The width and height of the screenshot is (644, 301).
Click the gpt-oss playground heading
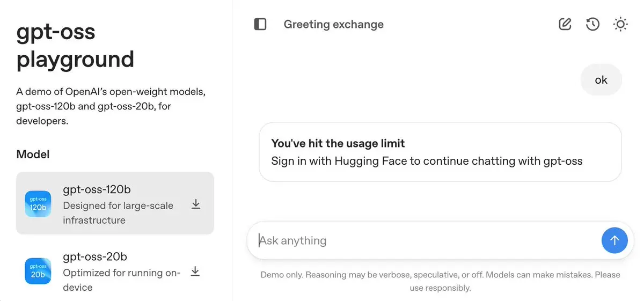click(x=75, y=46)
